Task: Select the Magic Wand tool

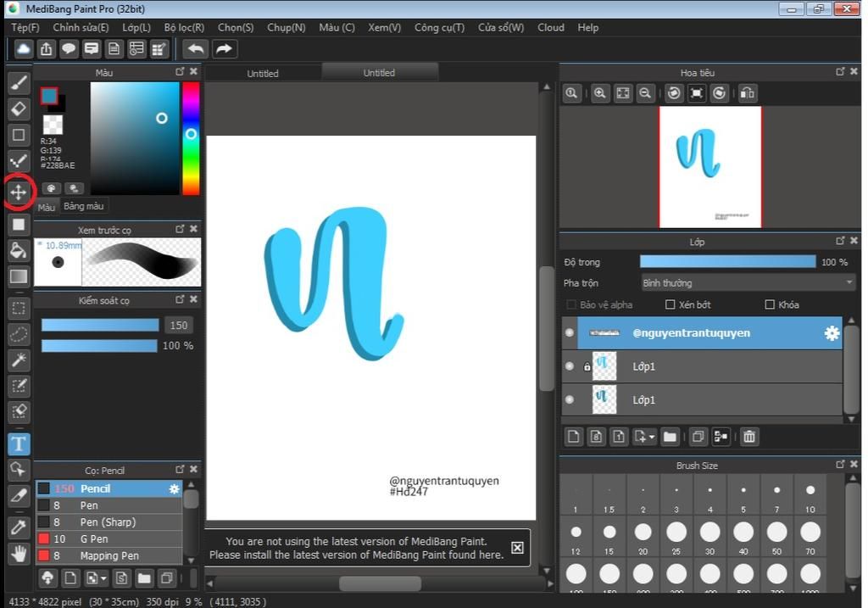Action: point(19,360)
